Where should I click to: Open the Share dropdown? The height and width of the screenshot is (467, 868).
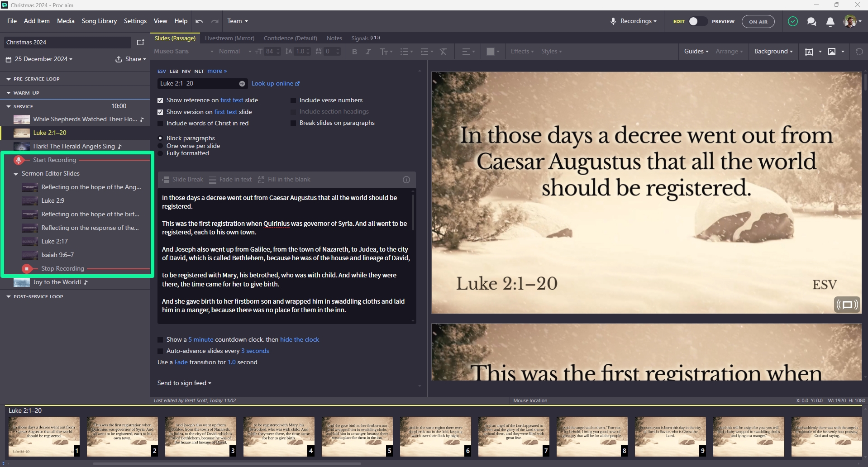click(x=131, y=59)
